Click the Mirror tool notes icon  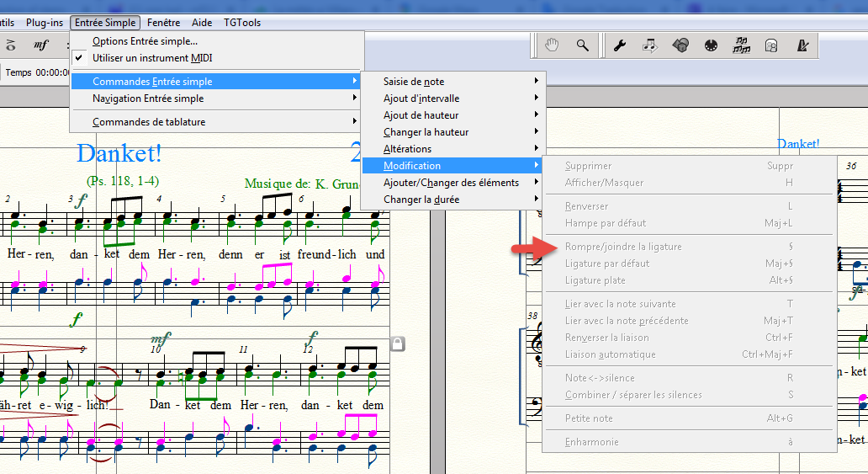point(741,45)
